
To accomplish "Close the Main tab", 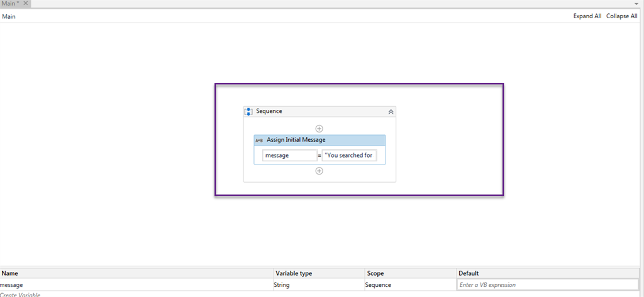I will (25, 3).
